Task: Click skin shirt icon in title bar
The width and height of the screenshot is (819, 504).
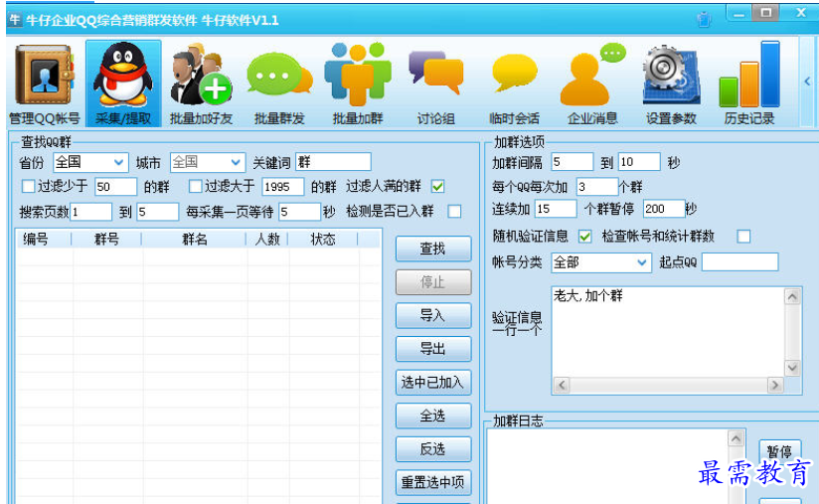Action: point(704,20)
